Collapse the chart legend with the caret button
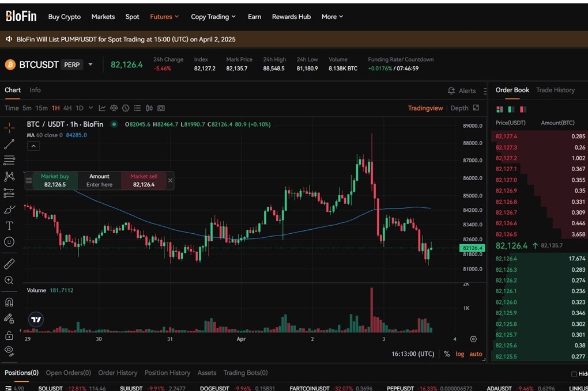 (x=33, y=146)
